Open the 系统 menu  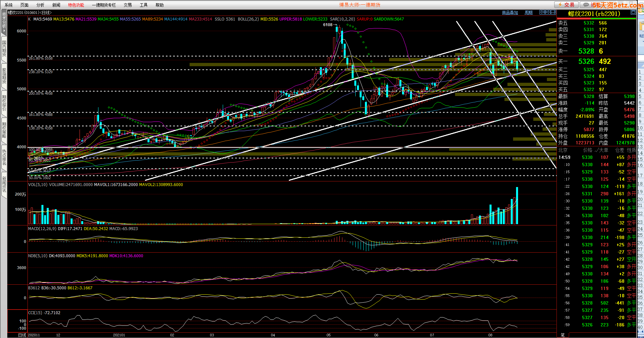(x=9, y=5)
